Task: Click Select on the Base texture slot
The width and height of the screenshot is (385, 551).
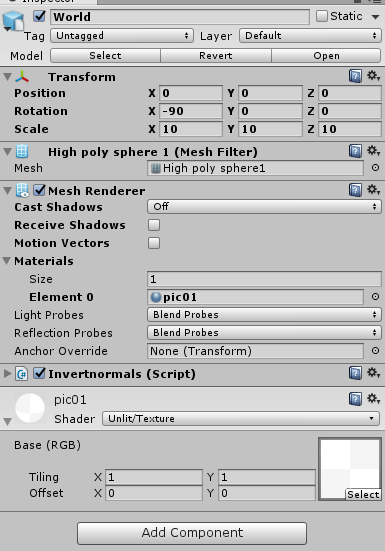Action: (363, 494)
